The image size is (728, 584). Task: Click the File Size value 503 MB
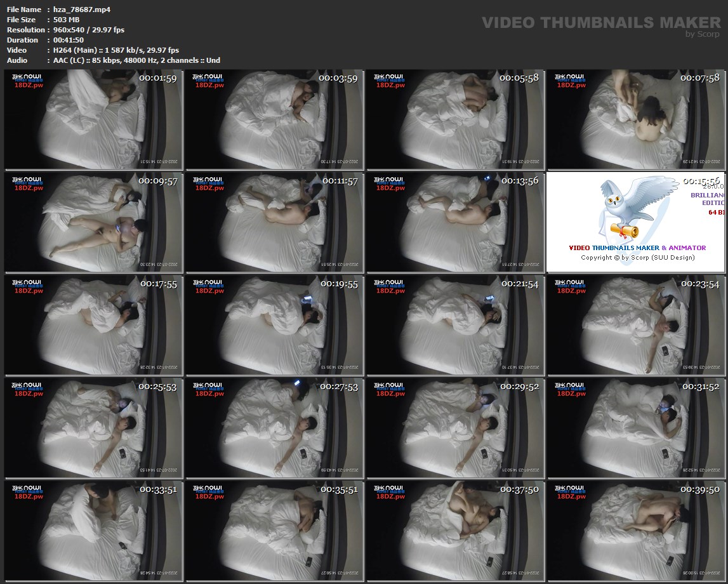[x=66, y=20]
